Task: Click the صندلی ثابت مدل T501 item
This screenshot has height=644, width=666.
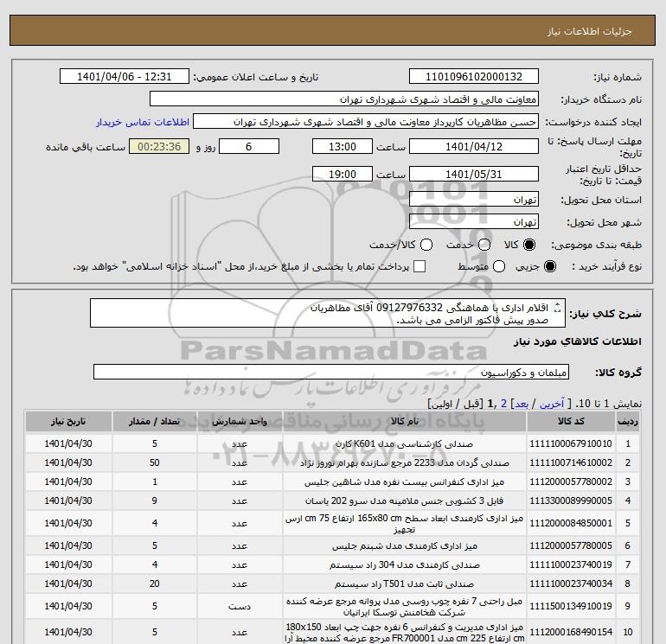Action: pyautogui.click(x=405, y=583)
